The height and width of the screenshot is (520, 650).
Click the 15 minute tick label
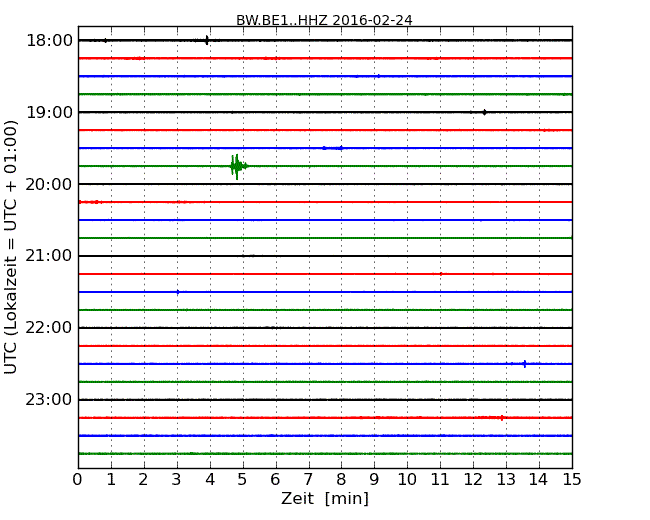572,479
